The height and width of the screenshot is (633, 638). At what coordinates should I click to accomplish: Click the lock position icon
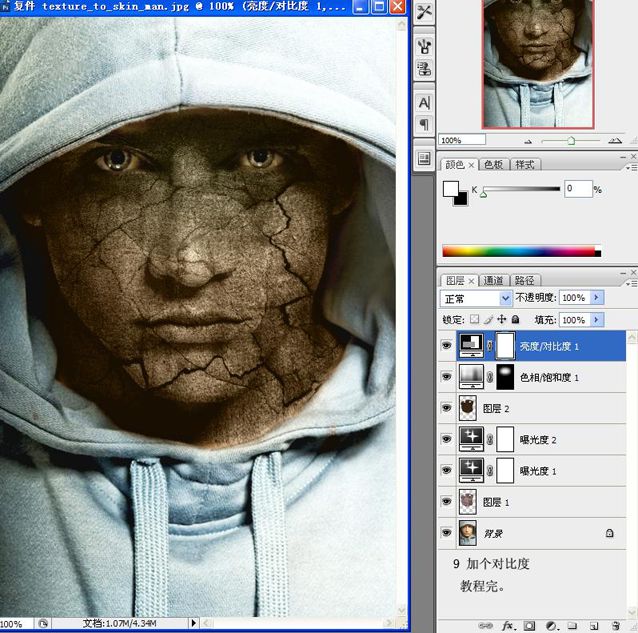(502, 320)
